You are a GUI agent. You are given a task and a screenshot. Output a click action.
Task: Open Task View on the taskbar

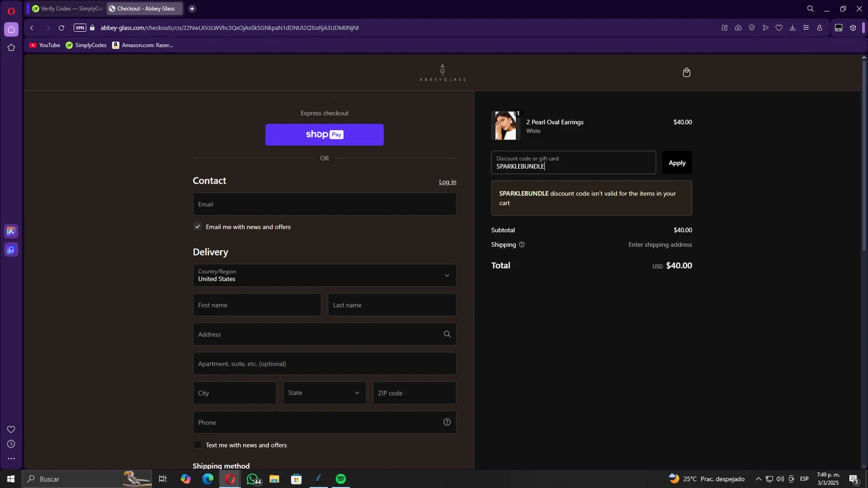coord(163,479)
